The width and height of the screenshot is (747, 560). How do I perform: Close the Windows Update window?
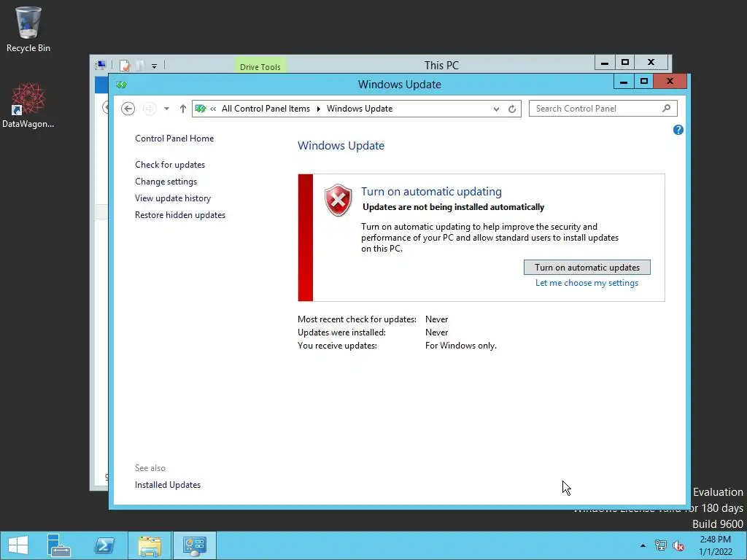(x=670, y=82)
